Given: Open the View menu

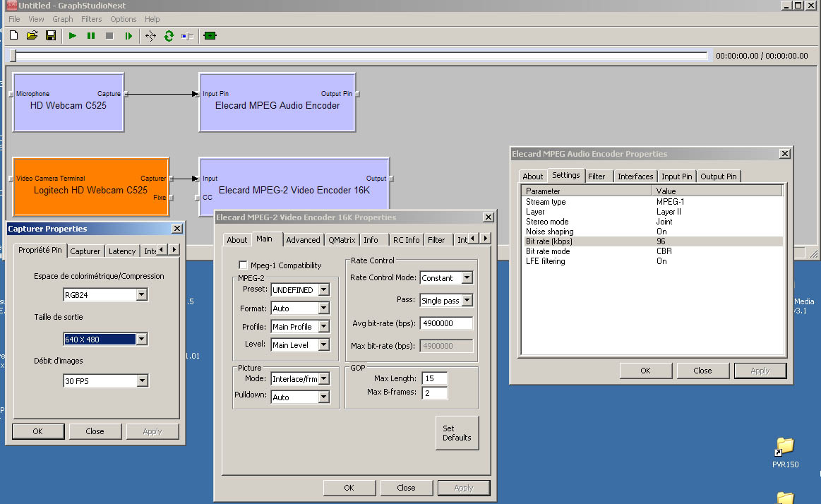Looking at the screenshot, I should (x=36, y=19).
